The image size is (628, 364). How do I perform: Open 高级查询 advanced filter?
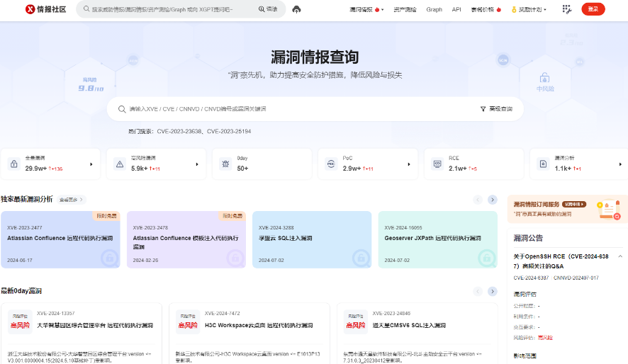(496, 109)
